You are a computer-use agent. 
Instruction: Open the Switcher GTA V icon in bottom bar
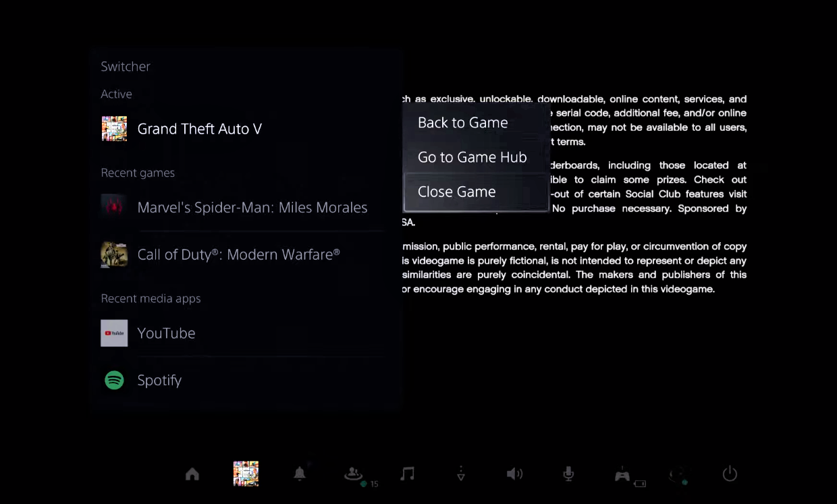tap(246, 474)
